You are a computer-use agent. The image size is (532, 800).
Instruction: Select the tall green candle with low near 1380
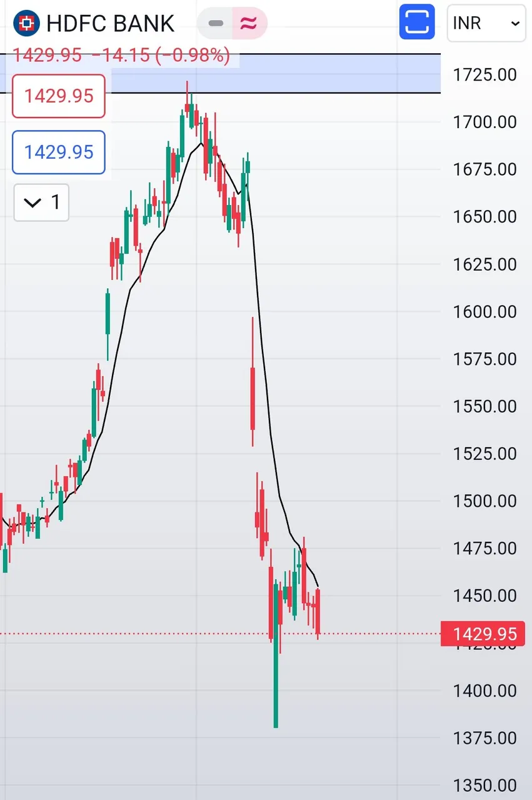point(276,653)
